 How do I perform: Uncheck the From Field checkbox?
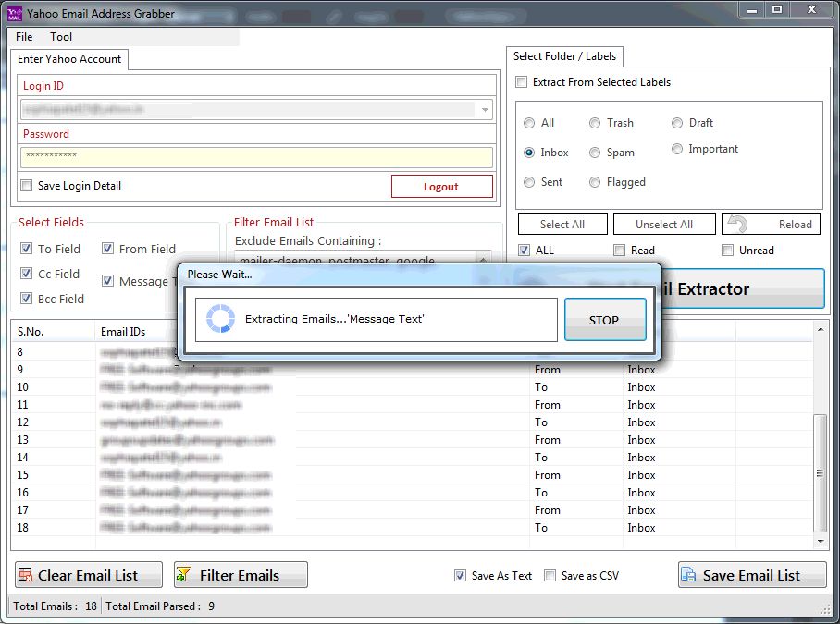point(107,249)
